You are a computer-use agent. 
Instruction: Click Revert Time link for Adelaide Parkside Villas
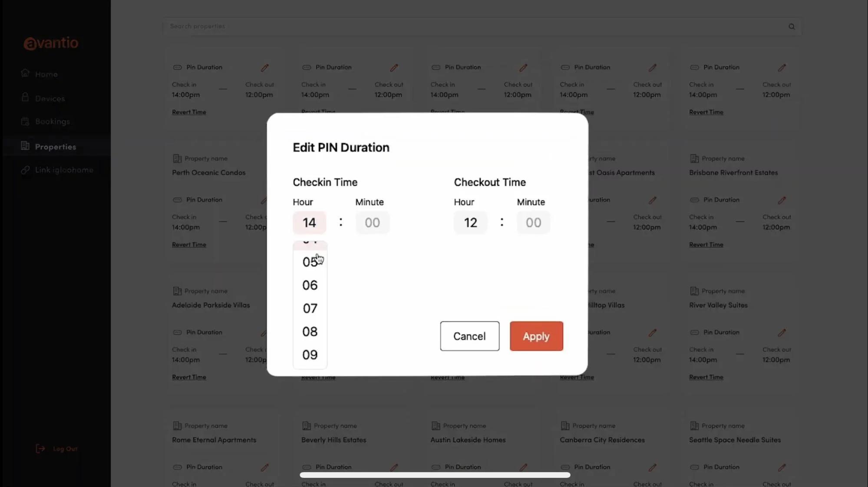click(188, 377)
